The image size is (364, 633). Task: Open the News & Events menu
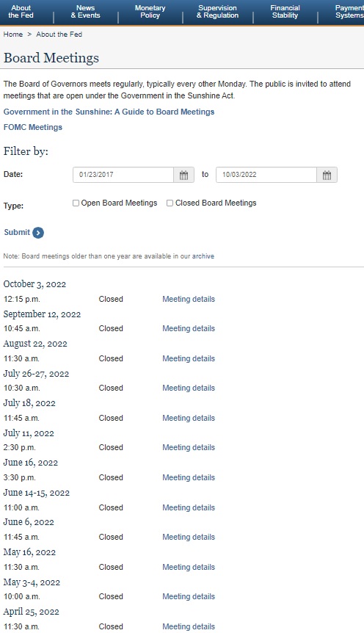pyautogui.click(x=86, y=12)
